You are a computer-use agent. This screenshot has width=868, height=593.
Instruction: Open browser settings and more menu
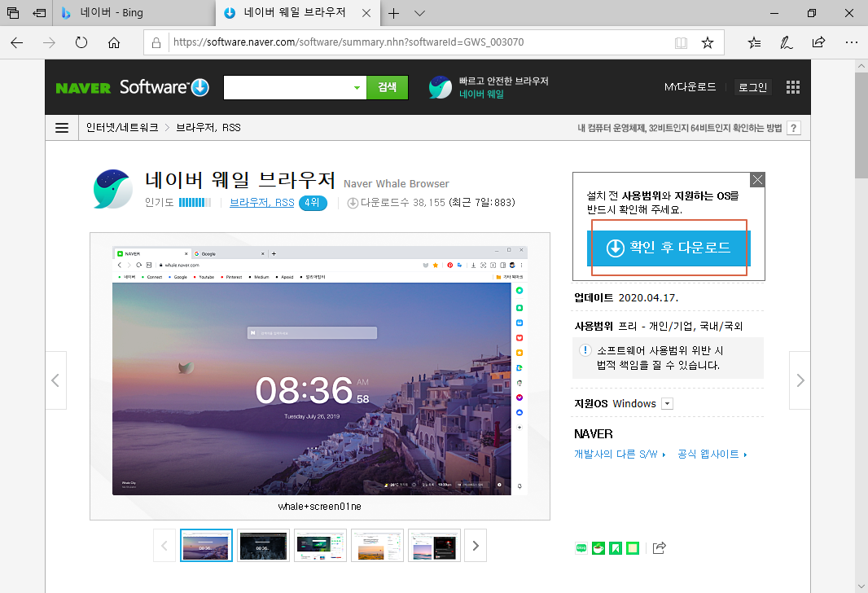click(x=852, y=42)
